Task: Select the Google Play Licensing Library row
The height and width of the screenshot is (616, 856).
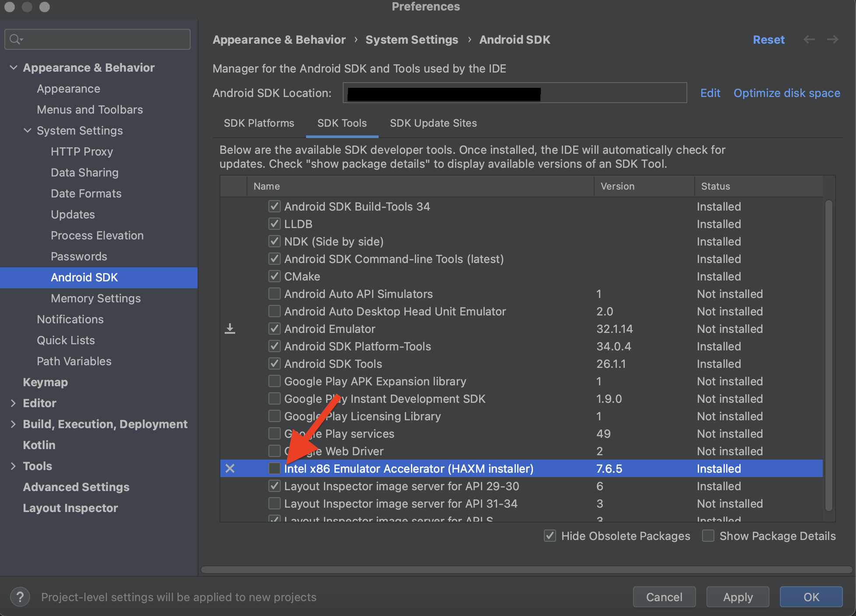Action: 522,416
